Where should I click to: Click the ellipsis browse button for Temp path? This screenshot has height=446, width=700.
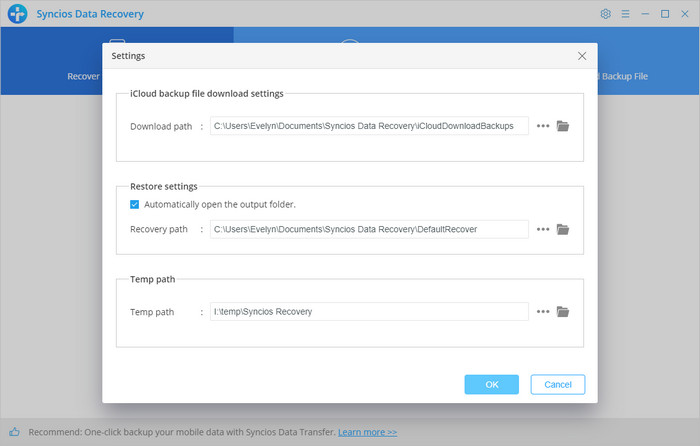pos(543,311)
